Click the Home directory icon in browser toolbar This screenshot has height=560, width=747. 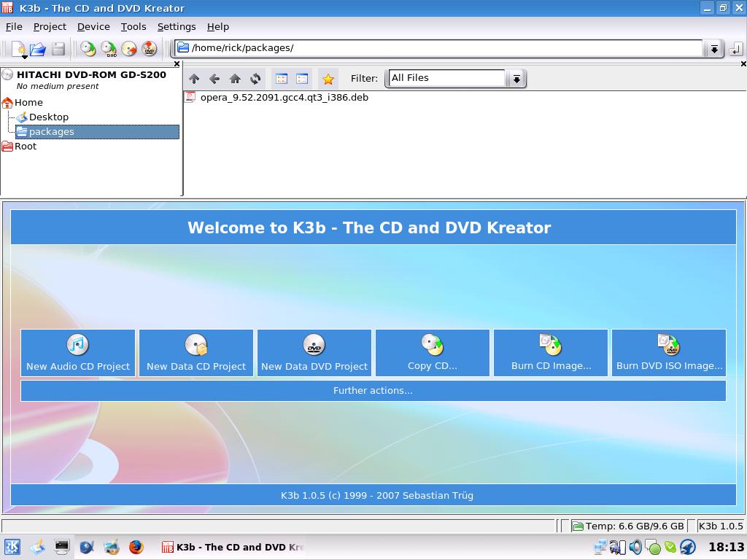(235, 79)
